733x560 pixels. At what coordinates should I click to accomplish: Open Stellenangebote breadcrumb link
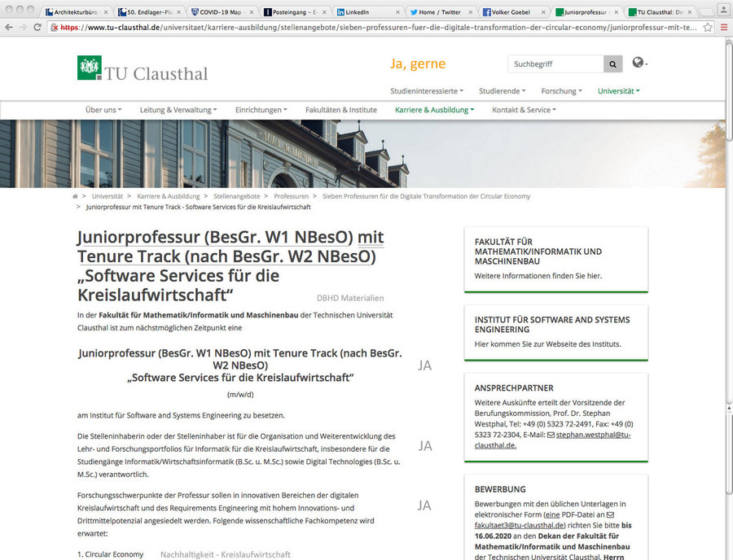pos(236,196)
